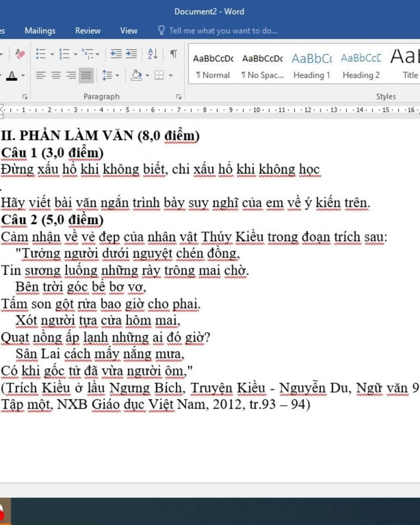Open numbering library dropdown arrow
This screenshot has width=420, height=525.
click(x=75, y=54)
